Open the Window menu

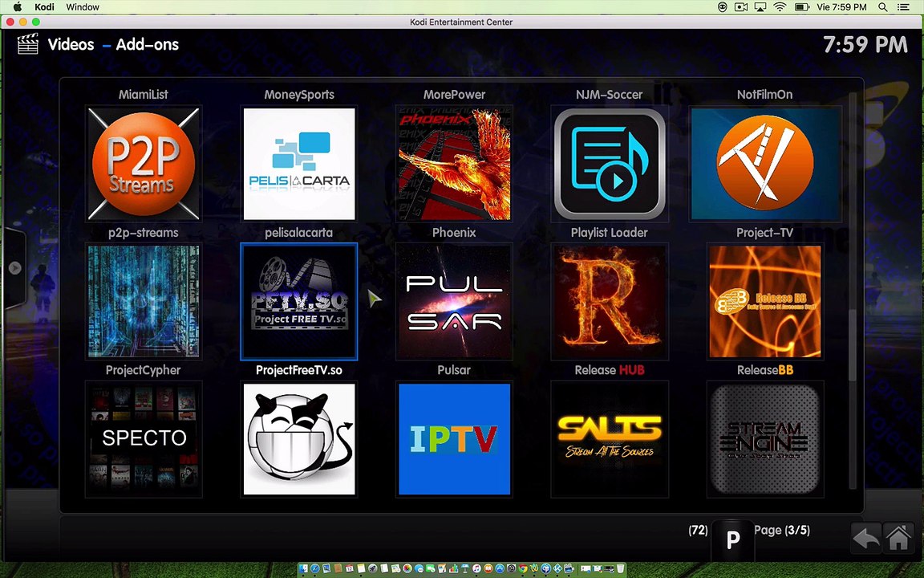pos(83,7)
